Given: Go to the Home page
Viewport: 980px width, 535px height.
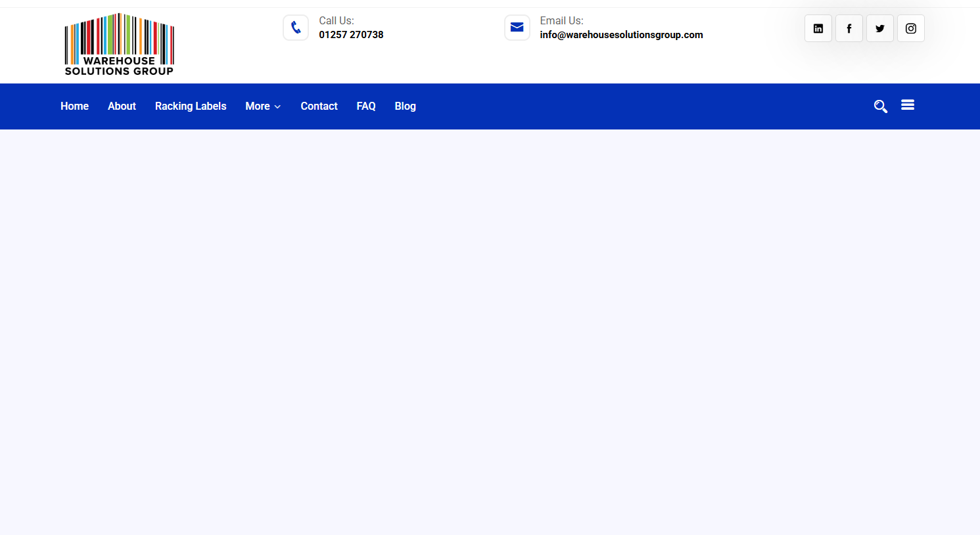Looking at the screenshot, I should click(74, 106).
